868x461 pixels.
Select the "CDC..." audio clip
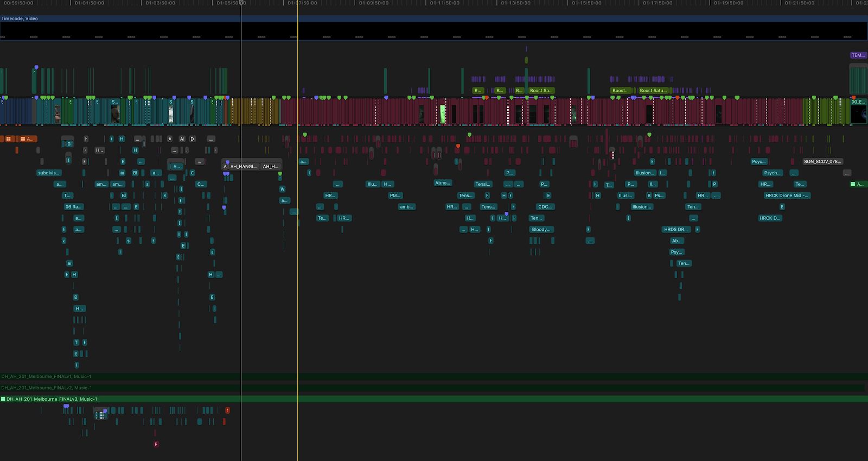(545, 207)
